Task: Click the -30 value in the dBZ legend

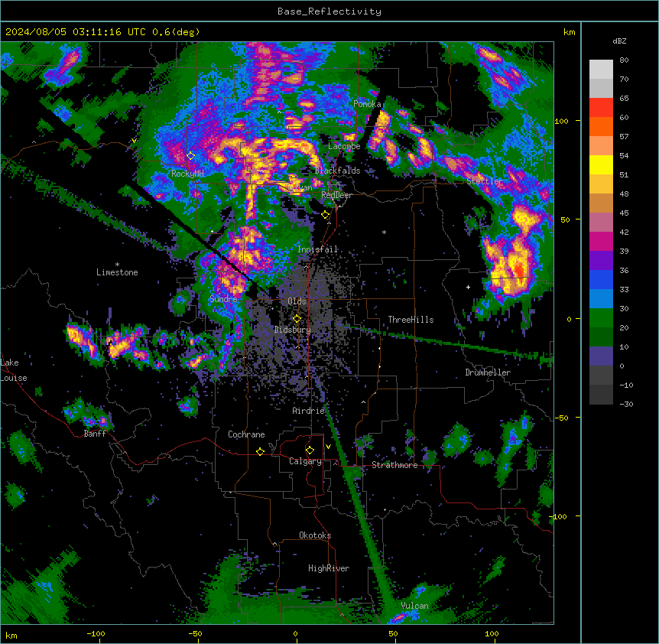Action: point(626,405)
